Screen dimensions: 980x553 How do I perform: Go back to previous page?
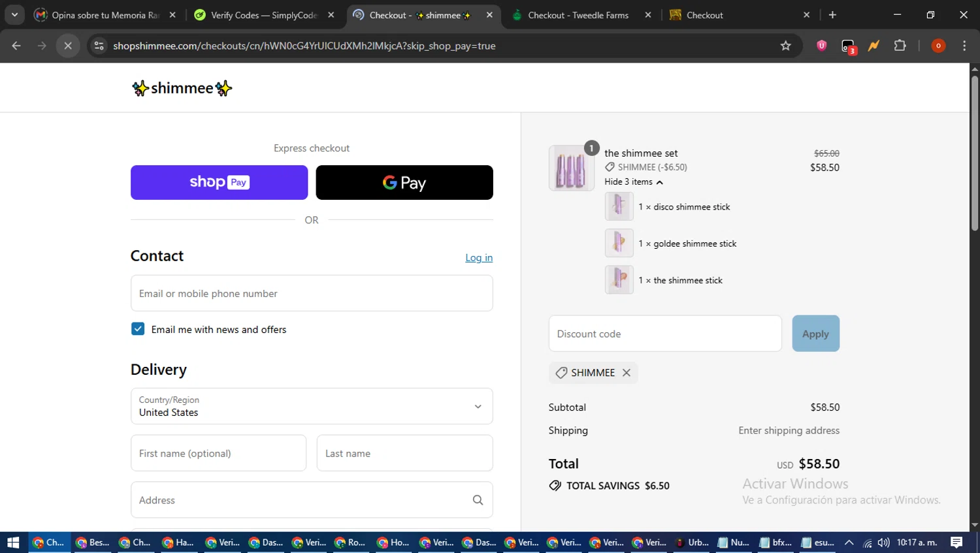[16, 46]
